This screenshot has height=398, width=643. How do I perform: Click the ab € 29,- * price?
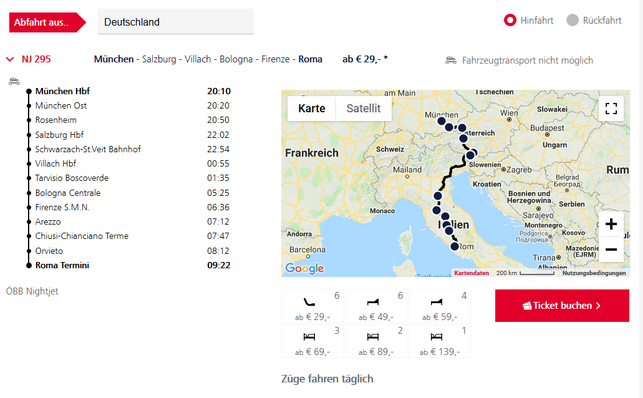pyautogui.click(x=365, y=59)
